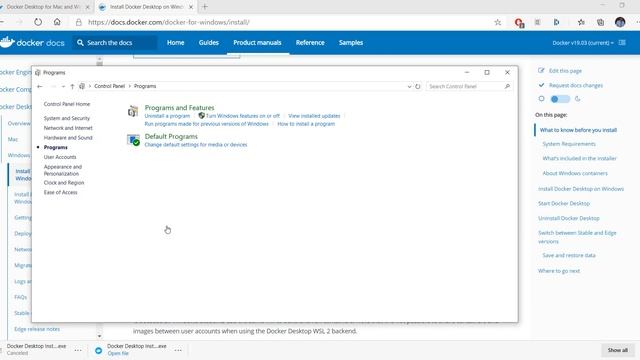Click the Control Panel refresh icon
The image size is (640, 360).
[418, 87]
